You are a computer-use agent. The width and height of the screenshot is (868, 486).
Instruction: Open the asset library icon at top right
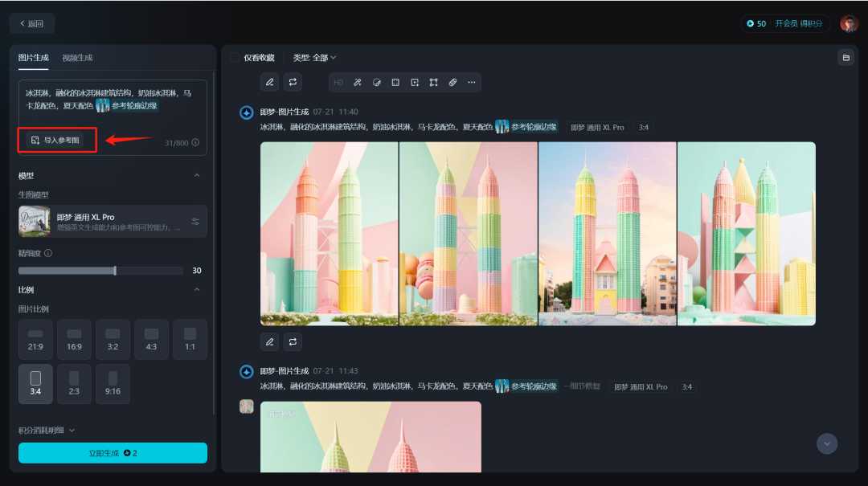(848, 58)
